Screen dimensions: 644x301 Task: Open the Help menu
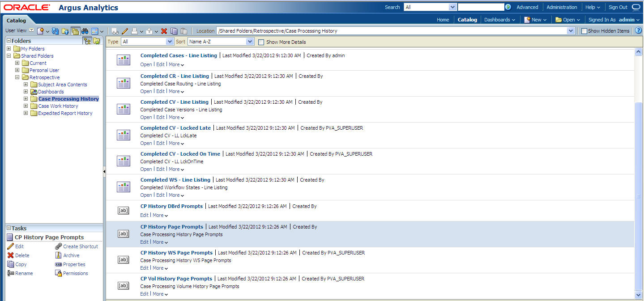coord(593,7)
